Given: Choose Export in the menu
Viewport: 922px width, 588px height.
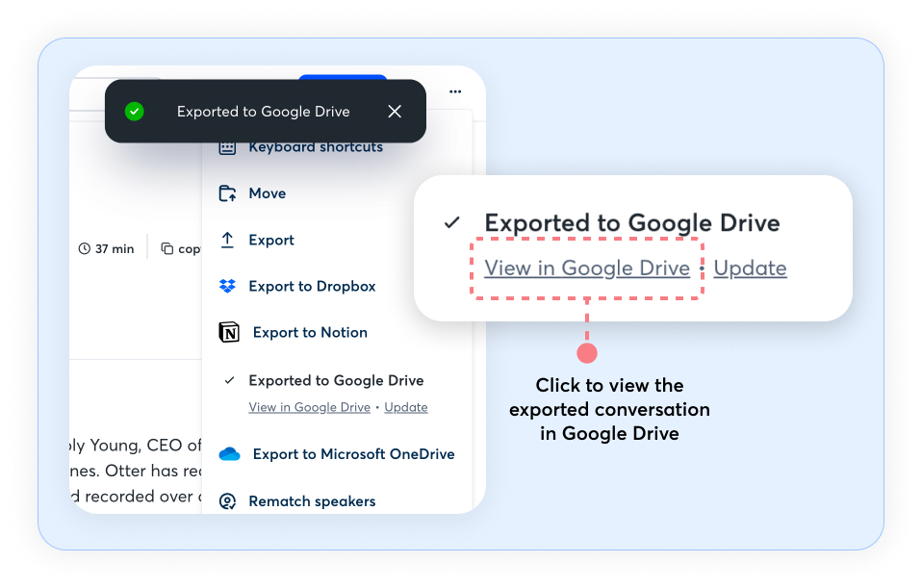Looking at the screenshot, I should [271, 240].
